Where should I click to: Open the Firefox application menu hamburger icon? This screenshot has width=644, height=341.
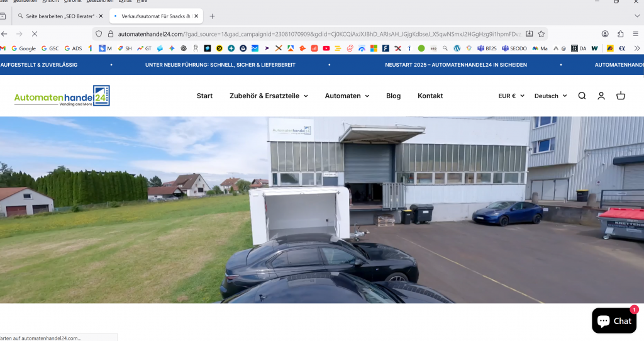tap(636, 34)
